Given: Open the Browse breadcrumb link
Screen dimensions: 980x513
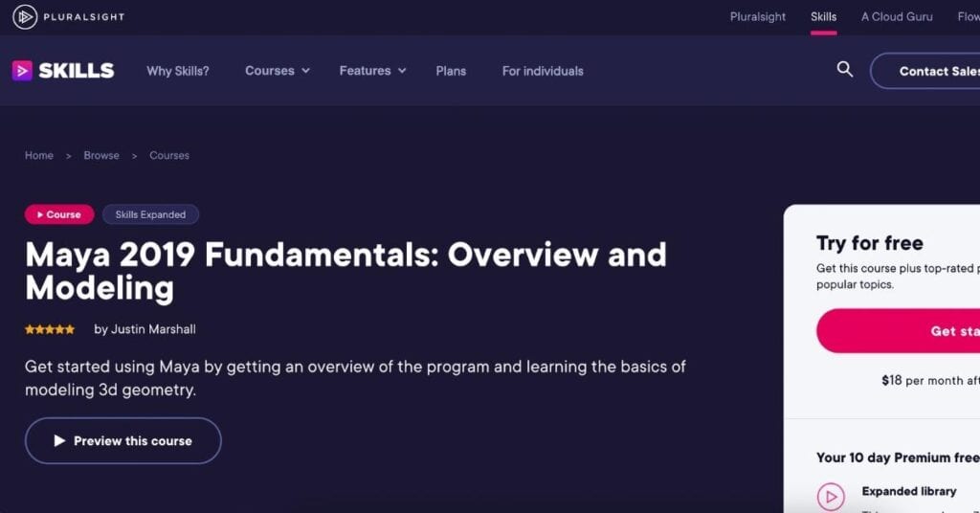Looking at the screenshot, I should [x=101, y=156].
